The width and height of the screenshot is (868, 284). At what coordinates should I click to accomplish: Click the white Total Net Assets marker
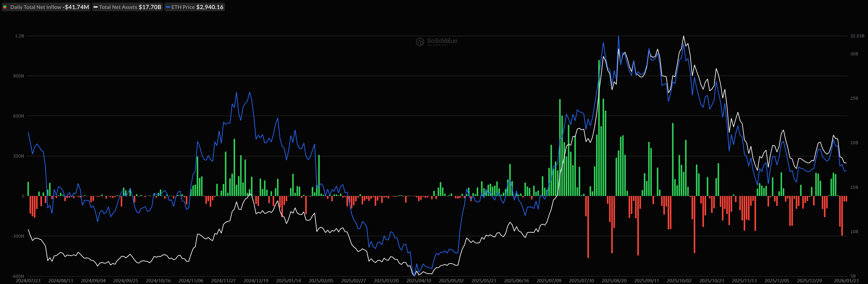coord(96,7)
